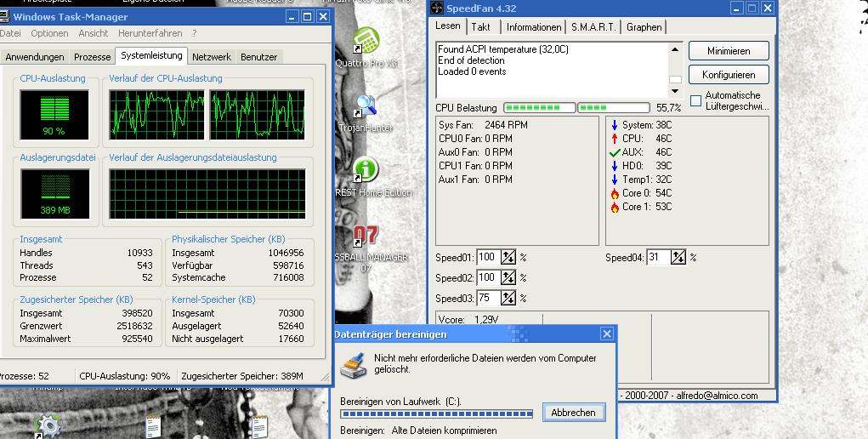Click the Speed03 value field
The width and height of the screenshot is (868, 439).
pos(488,298)
